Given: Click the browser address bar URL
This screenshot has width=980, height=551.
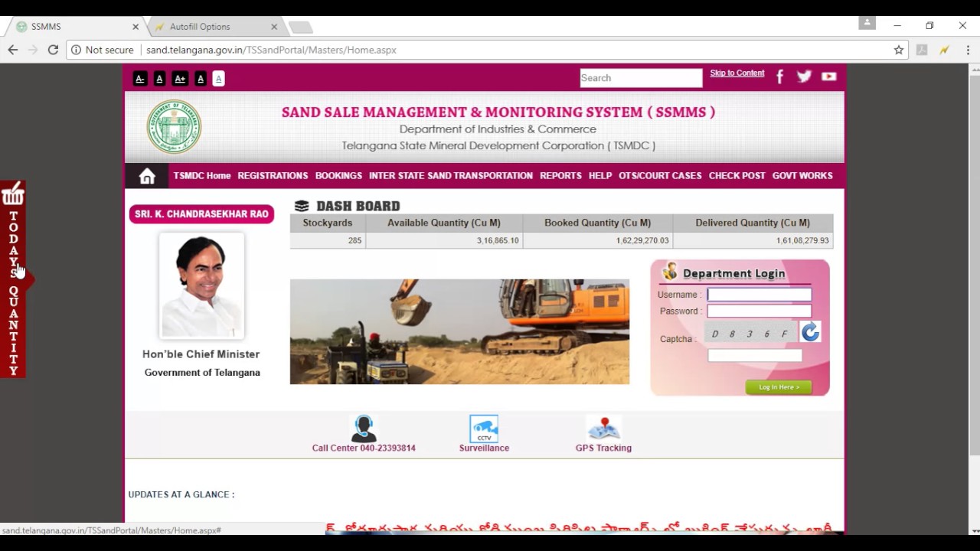Looking at the screenshot, I should 271,50.
